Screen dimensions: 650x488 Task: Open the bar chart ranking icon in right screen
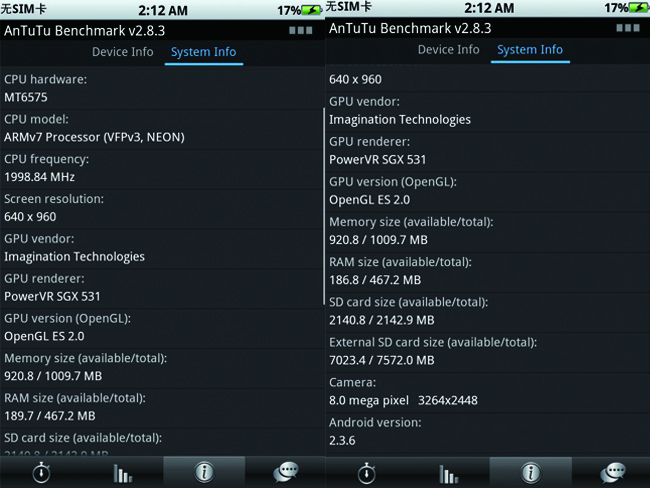(449, 474)
